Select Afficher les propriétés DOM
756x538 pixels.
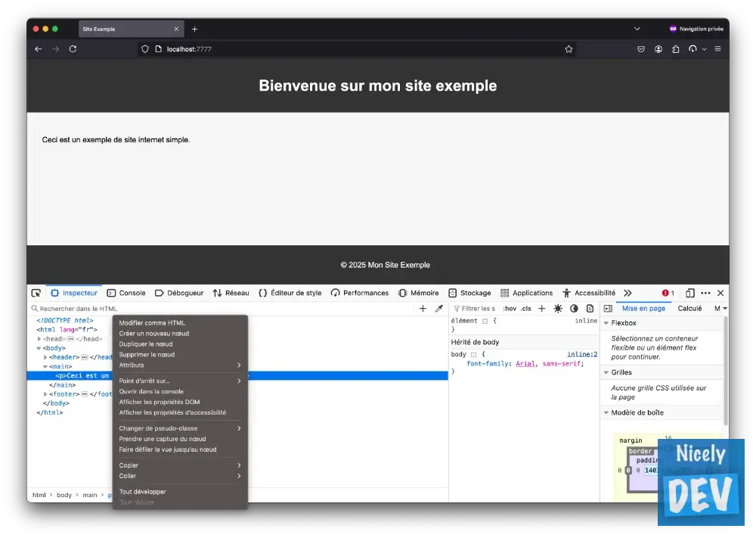(180, 402)
